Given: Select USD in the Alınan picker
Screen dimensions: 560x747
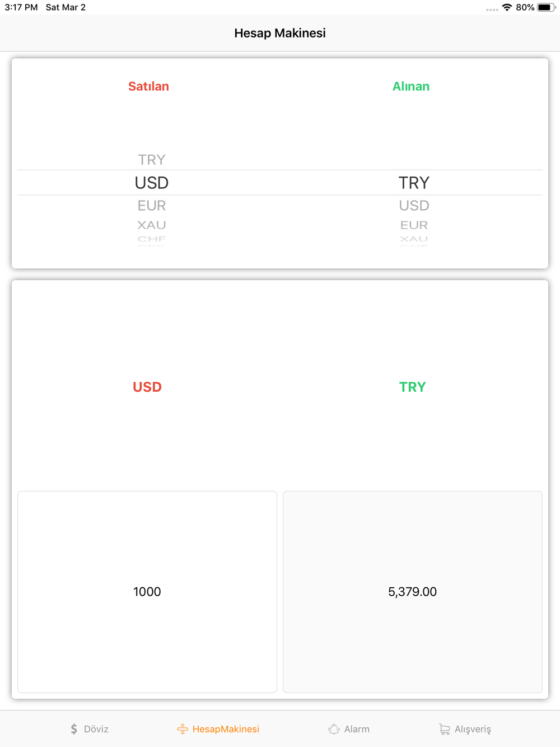Looking at the screenshot, I should pos(414,206).
